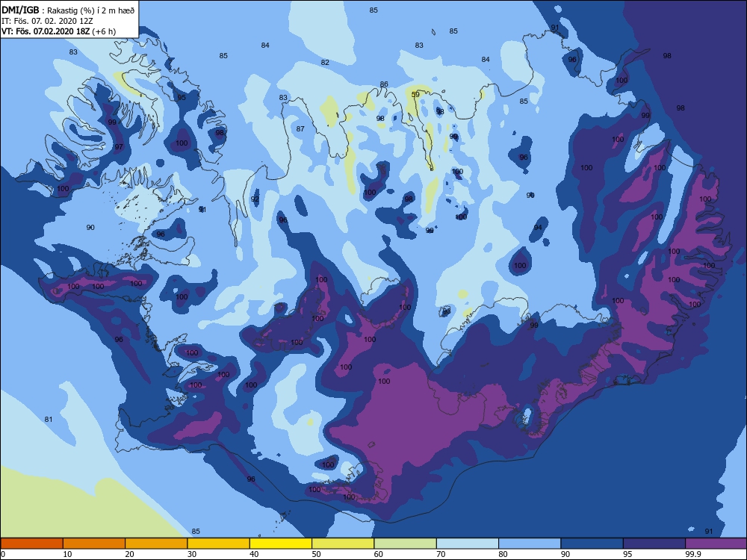
Task: Click the 'IT: Fös. 07. 02. 2020 12Z' line
Action: (47, 22)
